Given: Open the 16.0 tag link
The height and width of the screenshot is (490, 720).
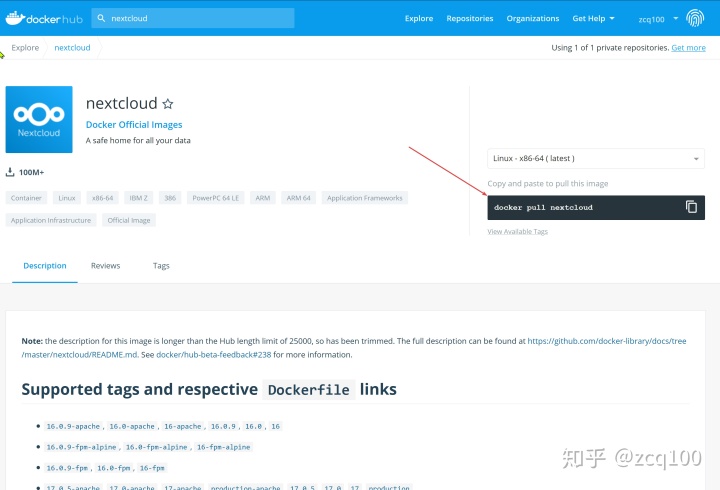Looking at the screenshot, I should pyautogui.click(x=253, y=426).
